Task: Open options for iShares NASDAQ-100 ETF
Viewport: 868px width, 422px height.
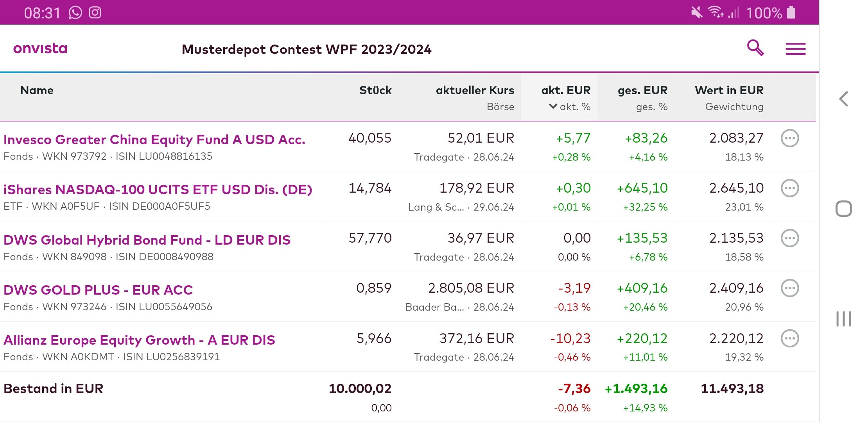Action: point(789,188)
